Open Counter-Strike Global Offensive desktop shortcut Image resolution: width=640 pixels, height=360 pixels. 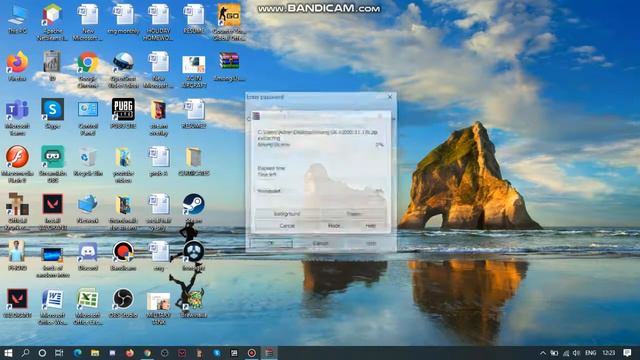tap(229, 22)
